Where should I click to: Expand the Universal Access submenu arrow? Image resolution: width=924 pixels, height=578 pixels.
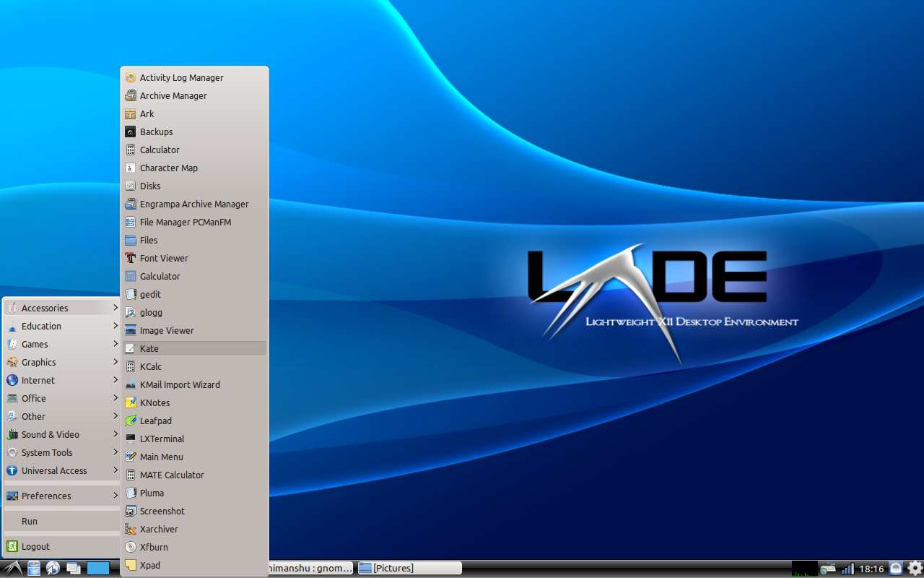click(115, 470)
